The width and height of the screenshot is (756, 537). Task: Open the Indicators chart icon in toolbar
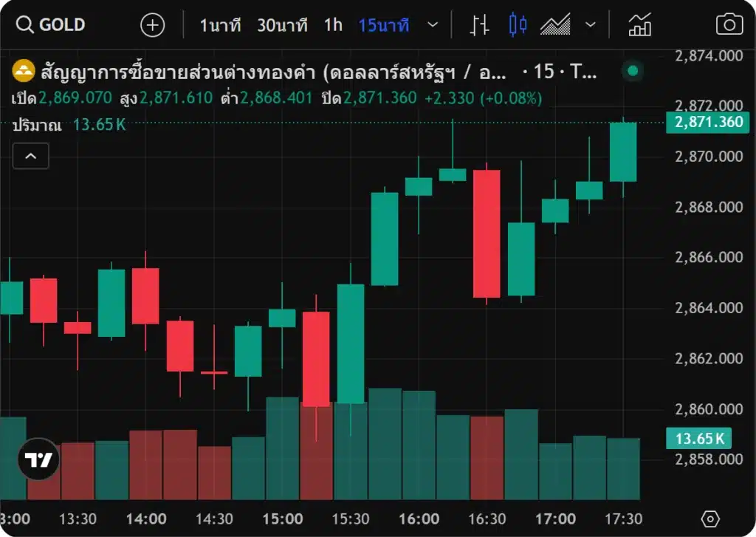coord(639,25)
